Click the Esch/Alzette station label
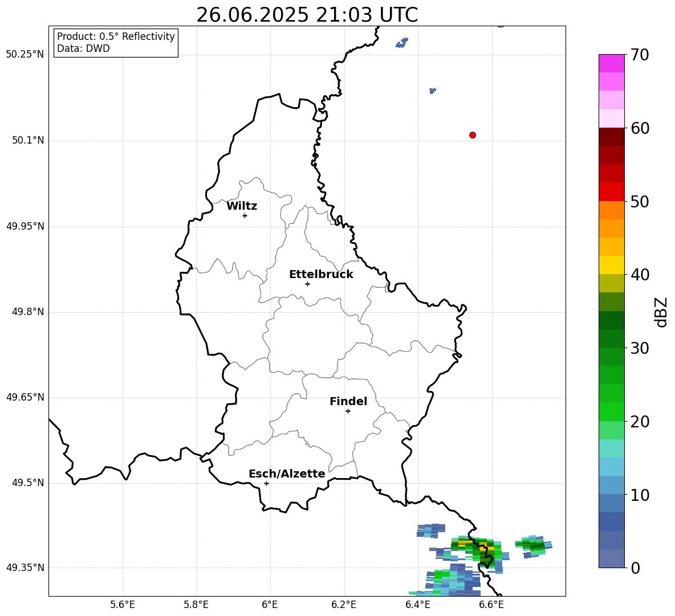 pyautogui.click(x=287, y=474)
